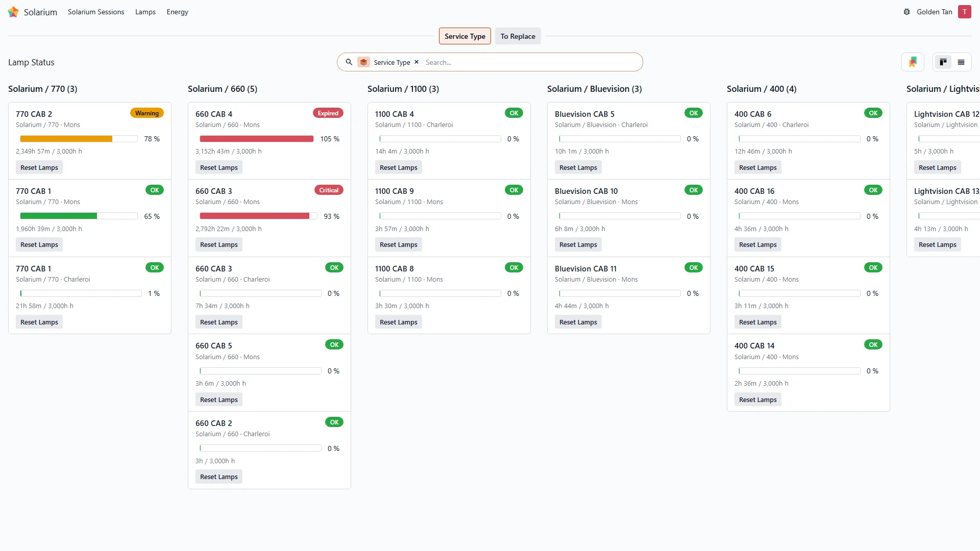Click the OK badge on 400 CAB 6

(873, 113)
